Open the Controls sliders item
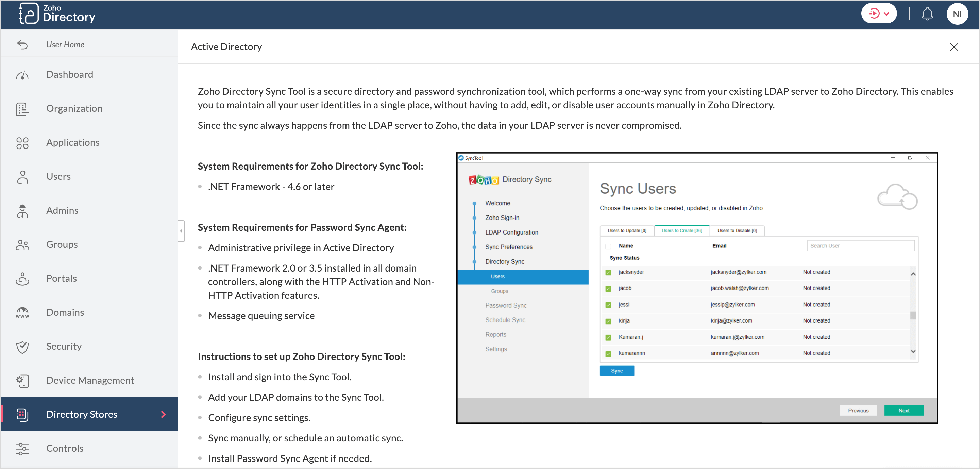 click(65, 449)
